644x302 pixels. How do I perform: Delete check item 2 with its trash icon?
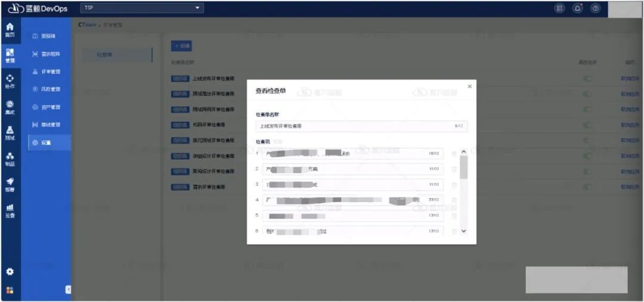tap(454, 169)
